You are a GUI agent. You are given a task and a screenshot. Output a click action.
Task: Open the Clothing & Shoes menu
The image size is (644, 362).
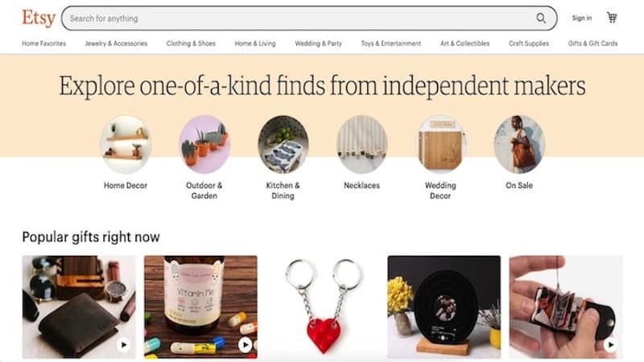click(191, 43)
